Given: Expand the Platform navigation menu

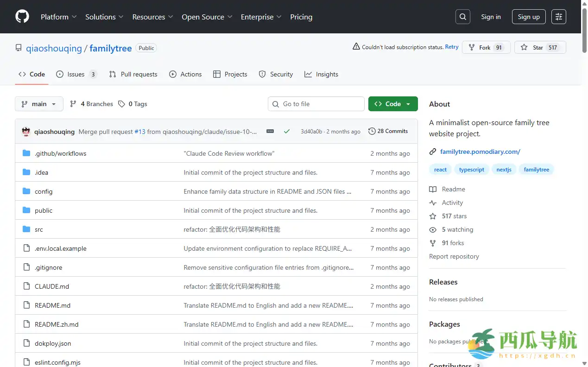Looking at the screenshot, I should click(58, 17).
